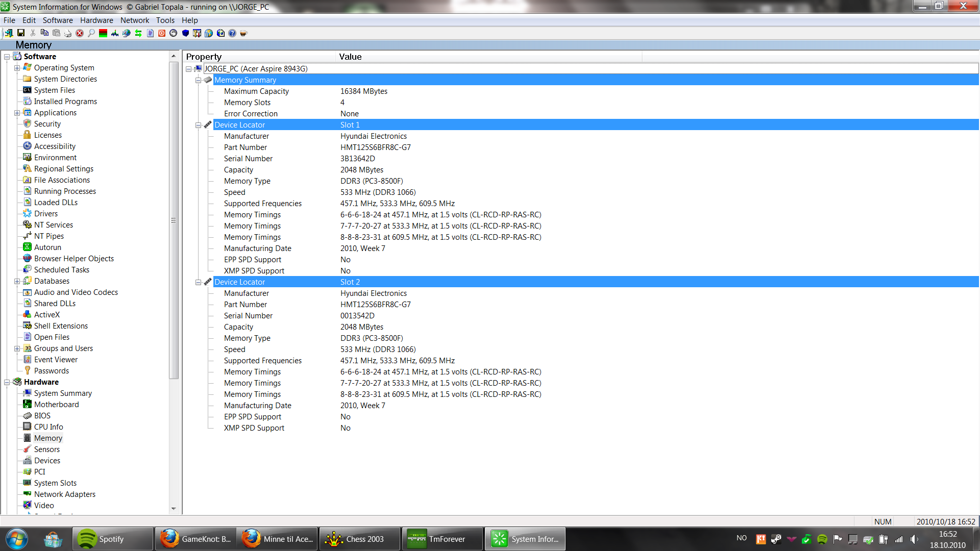This screenshot has width=980, height=551.
Task: Open Running Processes in Software tree
Action: [65, 191]
